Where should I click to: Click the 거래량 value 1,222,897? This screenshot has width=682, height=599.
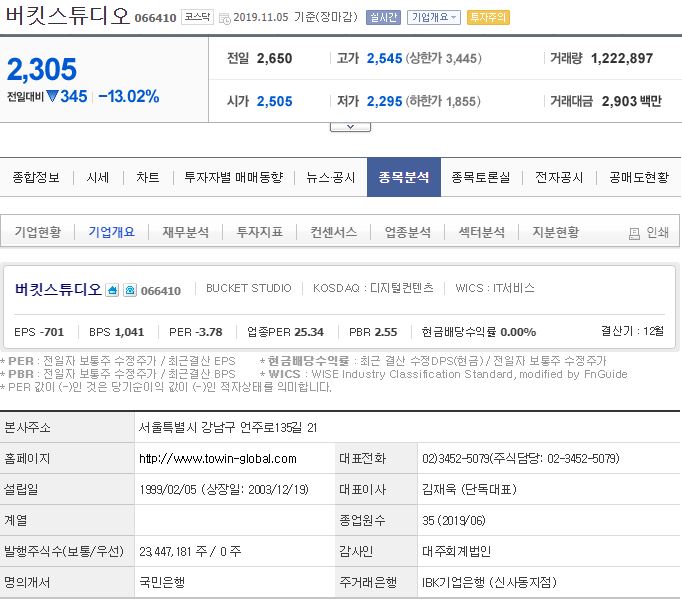click(x=622, y=58)
